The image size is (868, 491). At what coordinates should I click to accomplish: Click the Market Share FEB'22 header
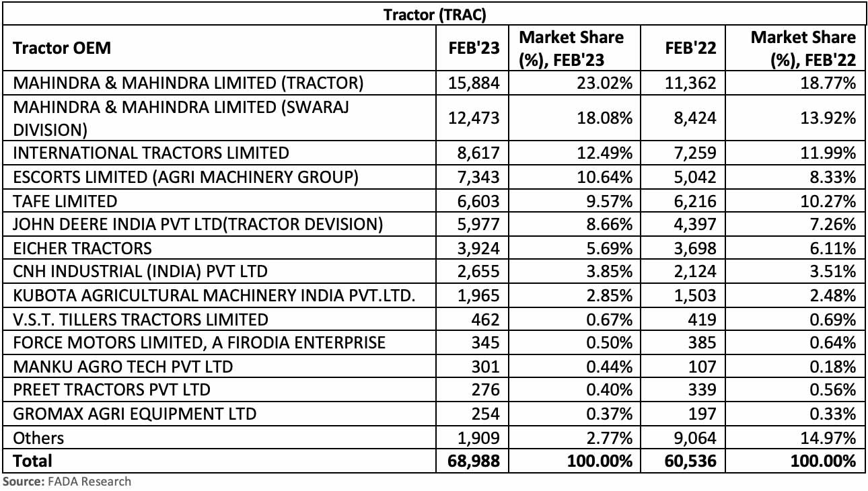click(803, 48)
